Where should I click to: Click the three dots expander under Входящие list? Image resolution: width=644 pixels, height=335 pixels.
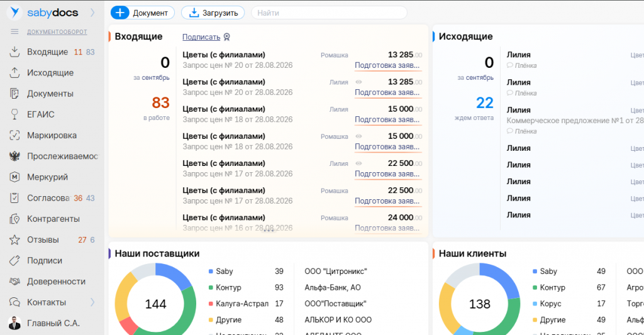(x=269, y=231)
